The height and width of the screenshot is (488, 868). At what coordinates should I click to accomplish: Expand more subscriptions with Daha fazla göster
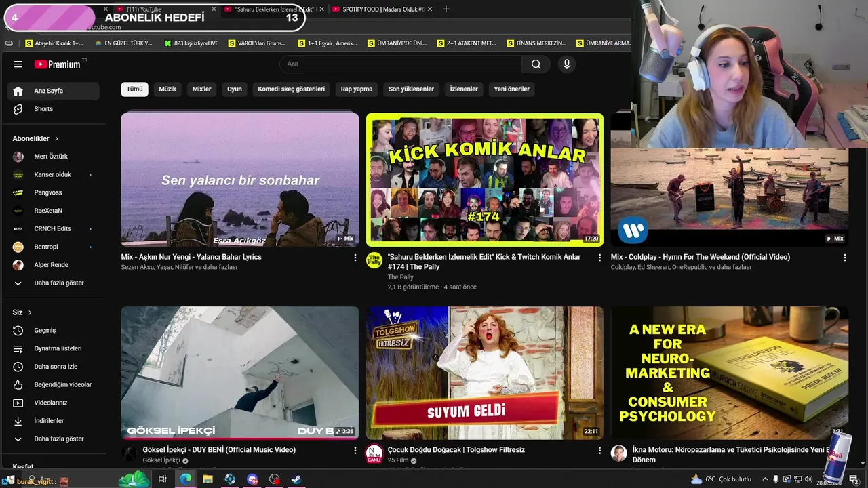point(54,283)
